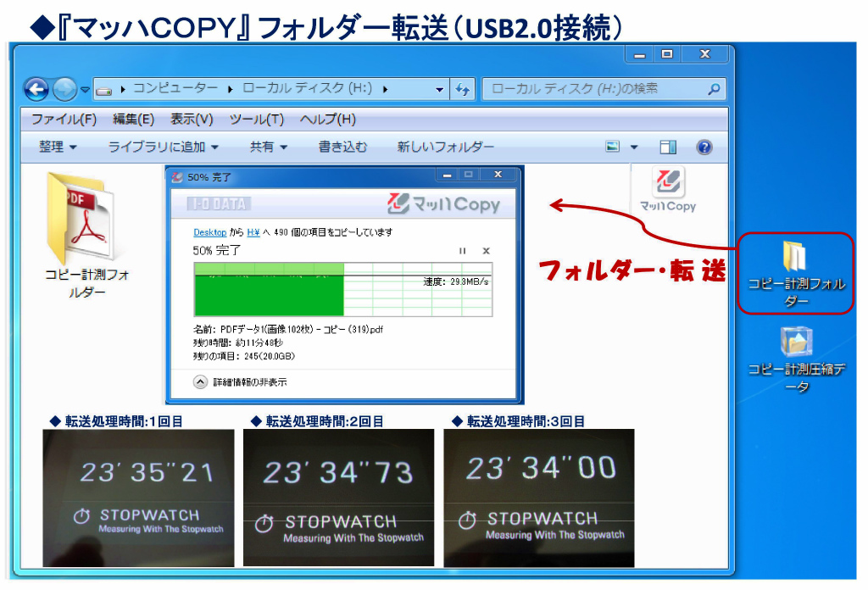Viewport: 868px width, 590px height.
Task: Select the desktop コピー計測フォルダー folder icon
Action: point(796,274)
